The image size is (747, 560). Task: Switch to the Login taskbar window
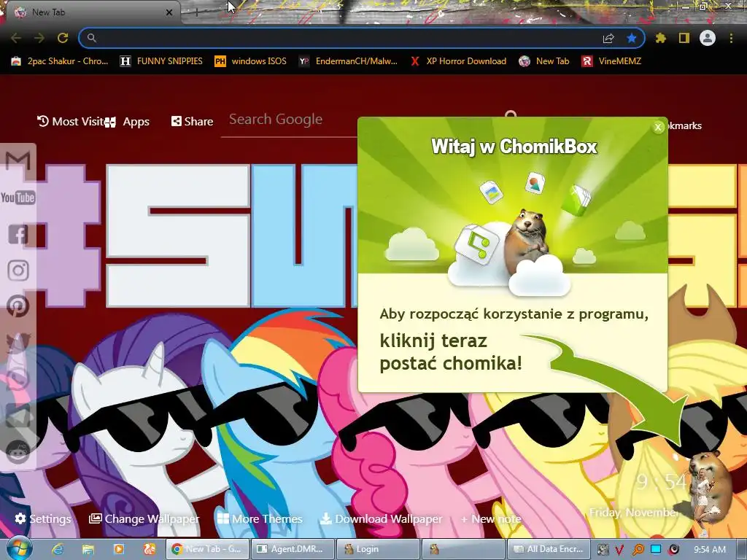[378, 549]
